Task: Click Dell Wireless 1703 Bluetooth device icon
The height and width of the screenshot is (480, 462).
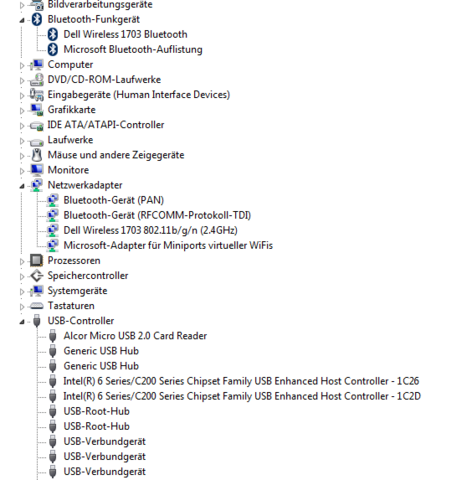Action: 53,34
